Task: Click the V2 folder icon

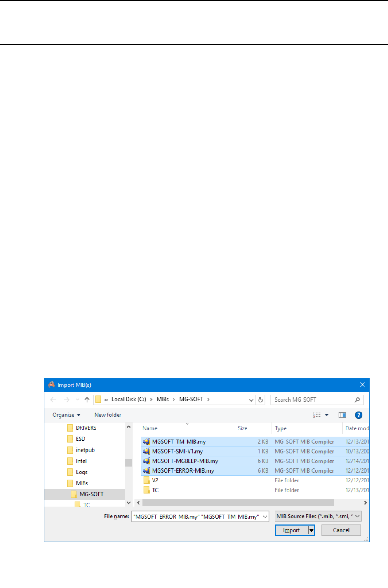Action: point(146,480)
